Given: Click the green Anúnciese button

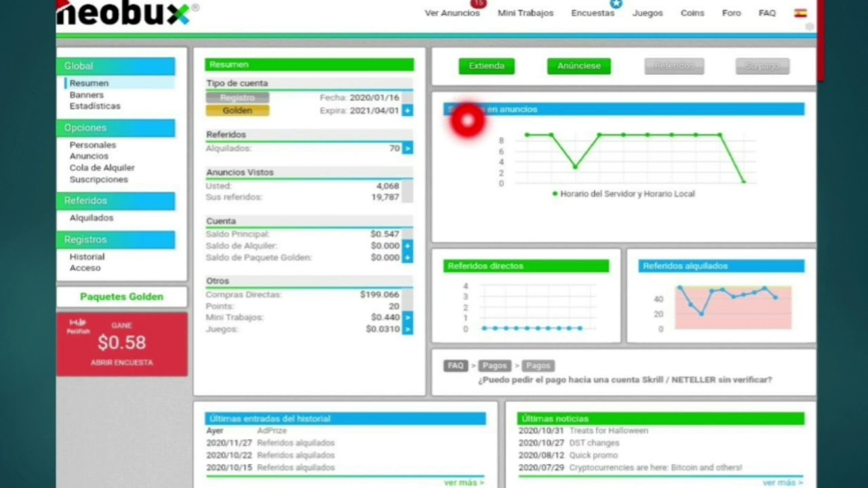Looking at the screenshot, I should 578,66.
